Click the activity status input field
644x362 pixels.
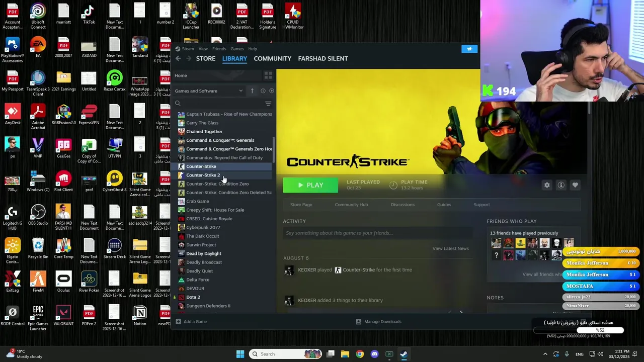click(377, 233)
